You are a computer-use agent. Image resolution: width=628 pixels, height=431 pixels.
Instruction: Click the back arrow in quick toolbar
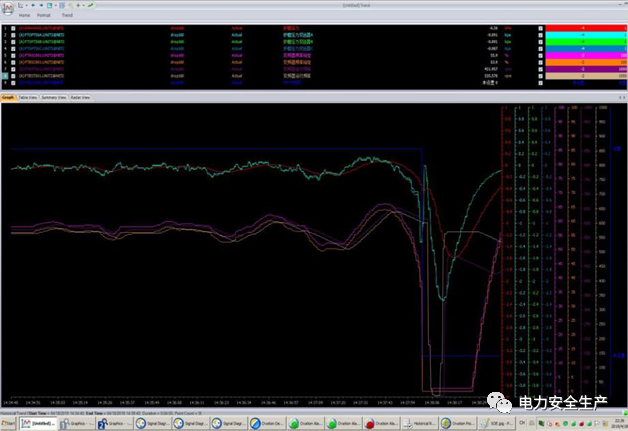point(35,5)
